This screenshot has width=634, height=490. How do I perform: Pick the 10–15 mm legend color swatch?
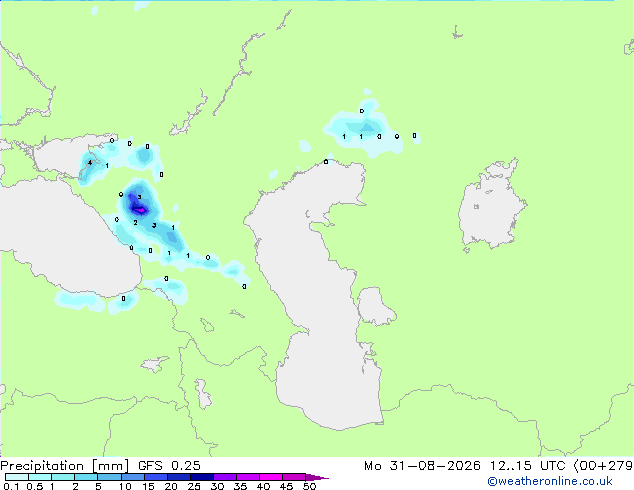[x=132, y=477]
